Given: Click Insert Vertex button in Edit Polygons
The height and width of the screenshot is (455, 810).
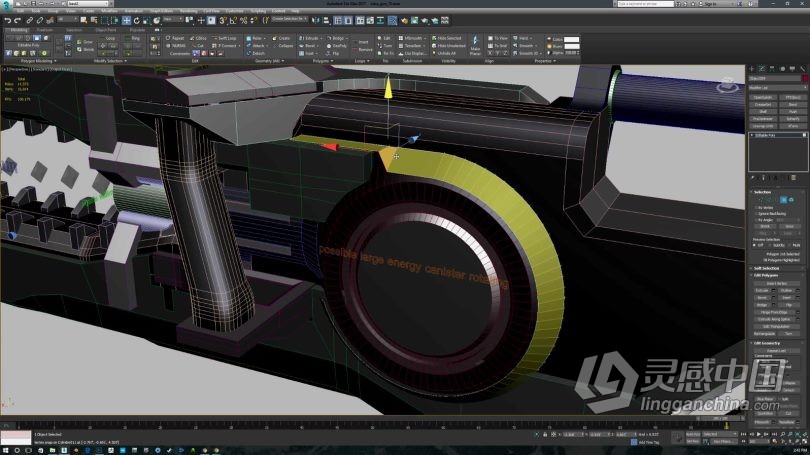Looking at the screenshot, I should [777, 284].
